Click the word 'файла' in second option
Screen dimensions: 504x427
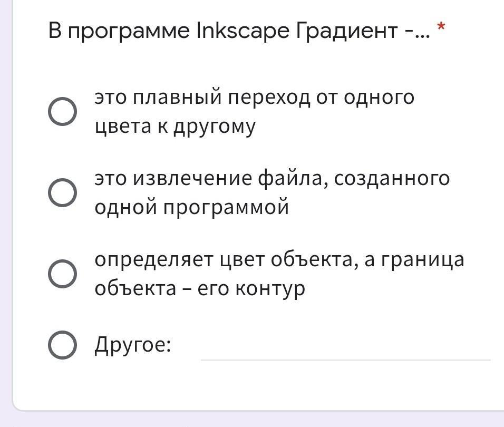click(x=293, y=178)
